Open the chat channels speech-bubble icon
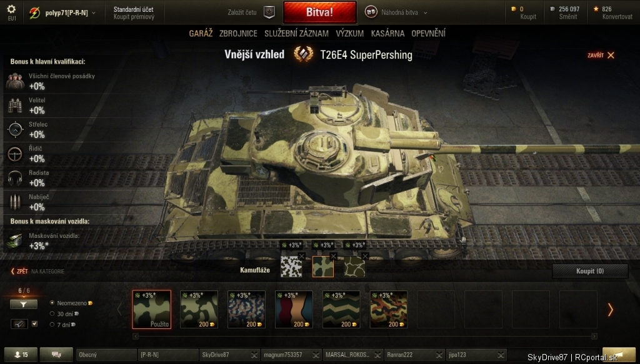640x364 pixels. 56,355
